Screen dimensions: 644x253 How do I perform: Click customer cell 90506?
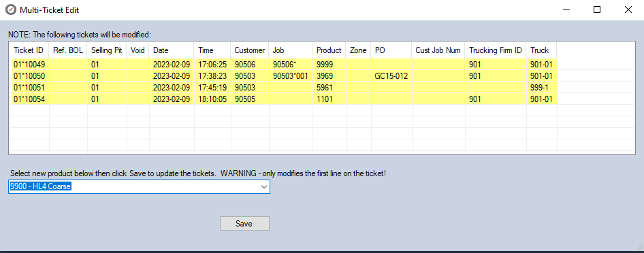click(250, 65)
